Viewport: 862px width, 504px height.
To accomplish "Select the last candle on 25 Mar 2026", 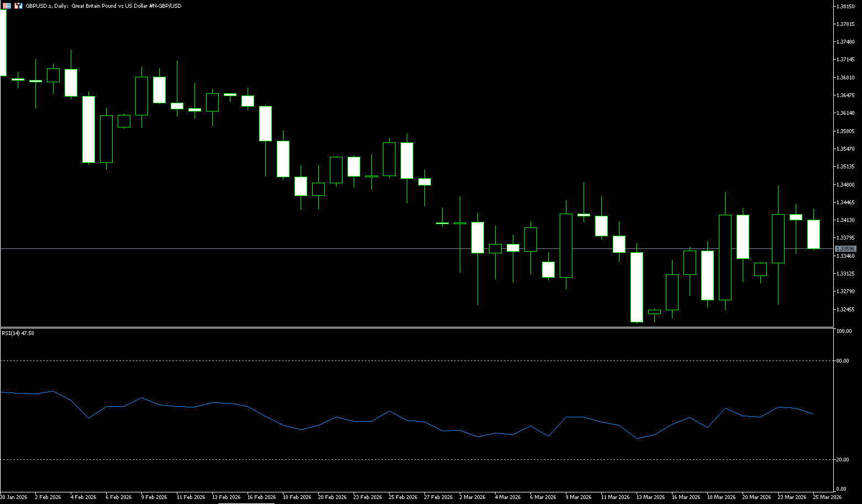I will click(813, 234).
